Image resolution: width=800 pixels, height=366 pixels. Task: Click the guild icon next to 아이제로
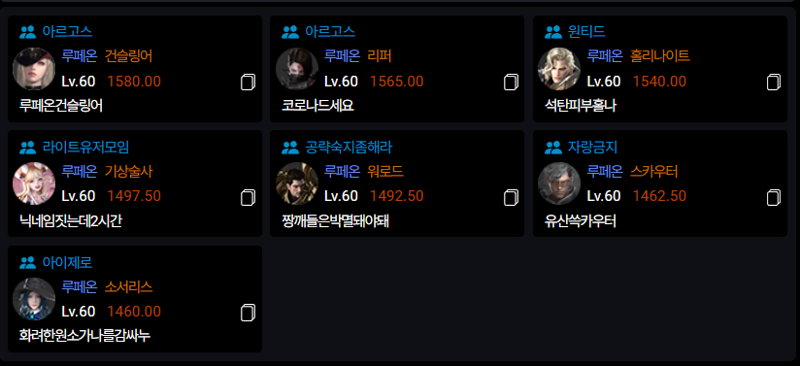pyautogui.click(x=28, y=263)
